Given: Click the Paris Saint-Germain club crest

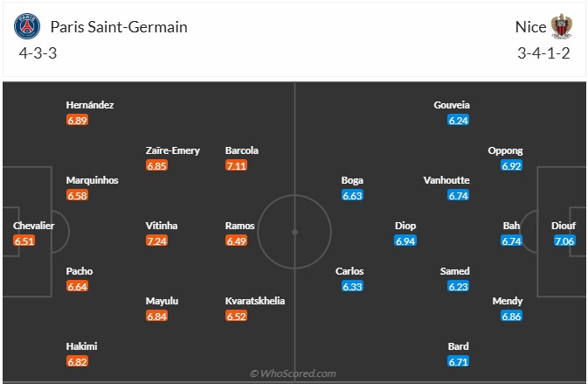Looking at the screenshot, I should 27,27.
